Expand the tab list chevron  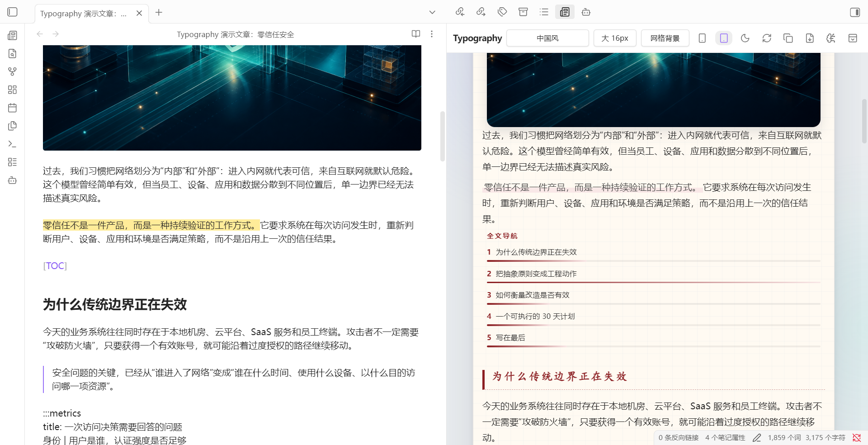click(x=432, y=12)
